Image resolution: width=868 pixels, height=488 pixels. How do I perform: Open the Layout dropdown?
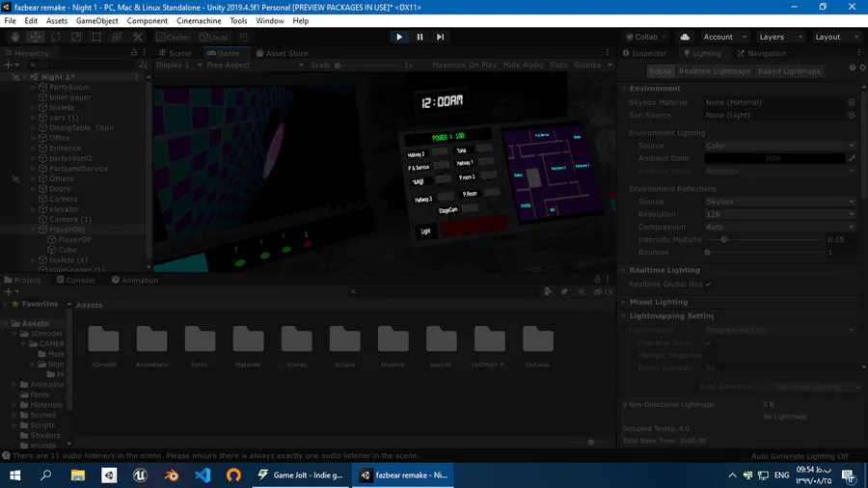point(836,37)
